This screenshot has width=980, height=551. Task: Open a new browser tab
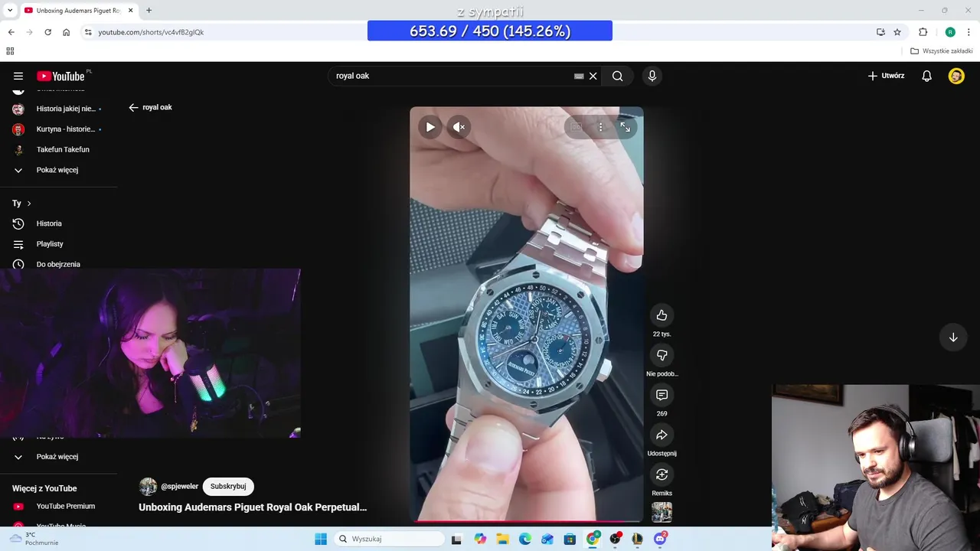tap(149, 10)
